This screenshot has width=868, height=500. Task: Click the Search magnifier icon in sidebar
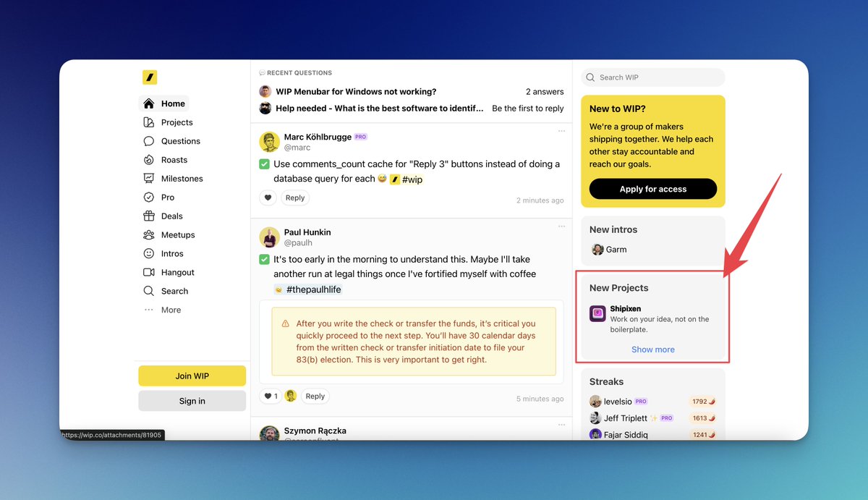pyautogui.click(x=149, y=292)
